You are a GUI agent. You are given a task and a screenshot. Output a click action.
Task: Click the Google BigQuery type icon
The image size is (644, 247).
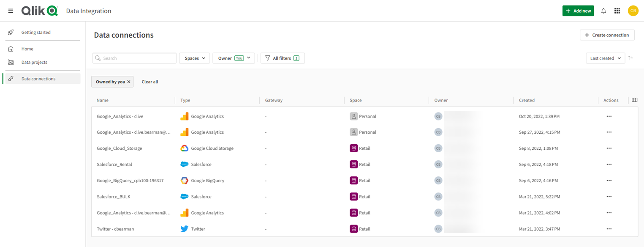[x=184, y=181]
